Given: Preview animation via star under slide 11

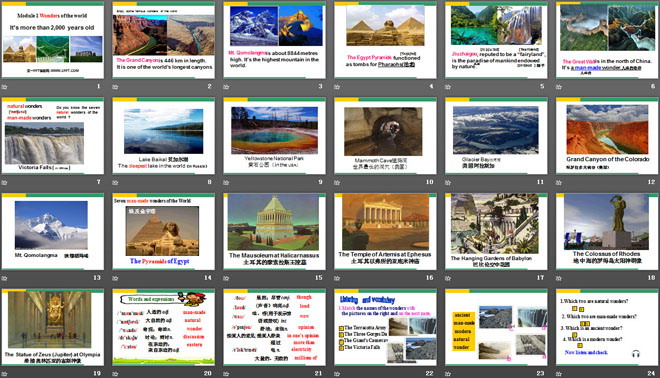Looking at the screenshot, I should [x=448, y=183].
